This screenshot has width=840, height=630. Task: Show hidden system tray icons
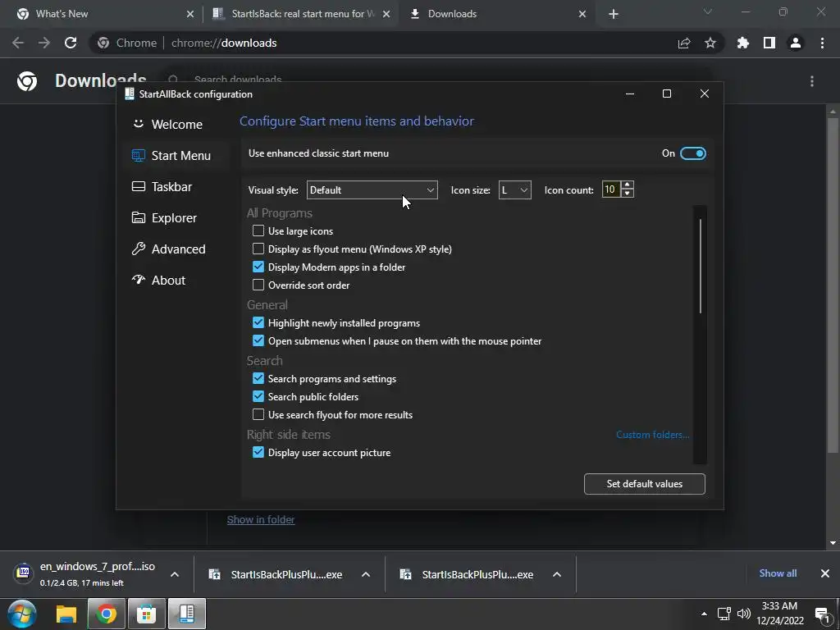pyautogui.click(x=704, y=614)
